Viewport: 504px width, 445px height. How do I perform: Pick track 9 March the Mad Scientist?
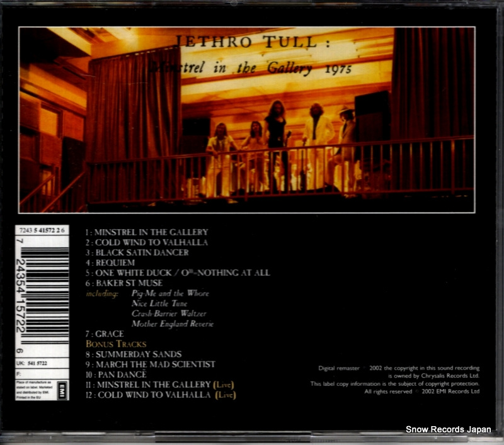point(151,364)
